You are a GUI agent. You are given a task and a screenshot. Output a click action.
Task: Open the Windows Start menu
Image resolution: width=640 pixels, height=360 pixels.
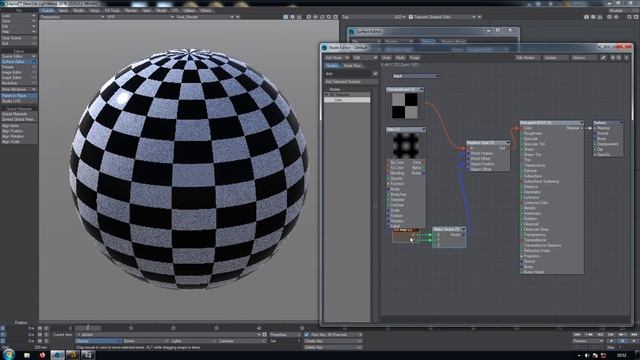pyautogui.click(x=9, y=354)
